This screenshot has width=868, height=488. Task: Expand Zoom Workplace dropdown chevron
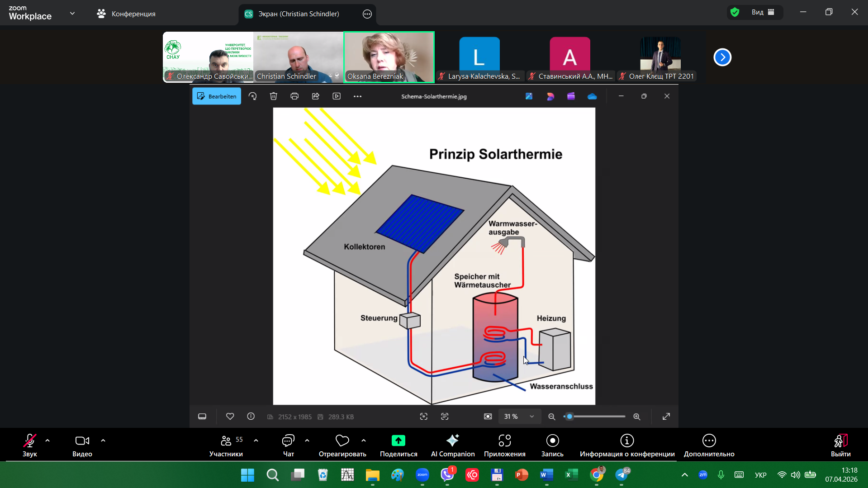[x=72, y=14]
